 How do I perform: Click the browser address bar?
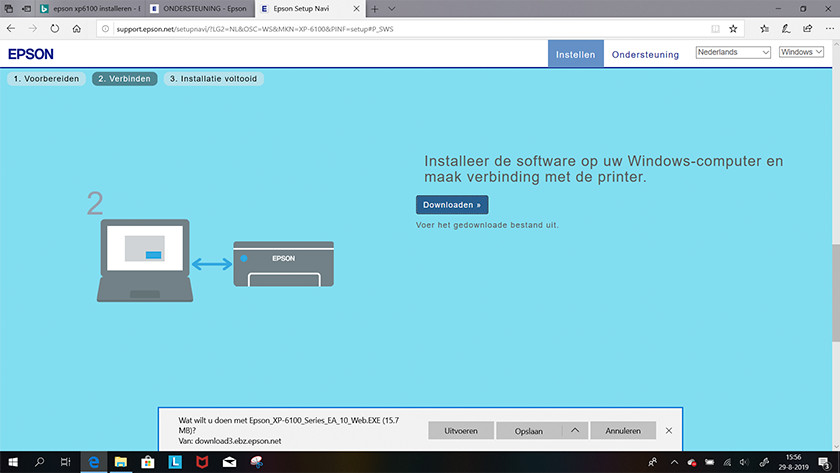coord(400,29)
